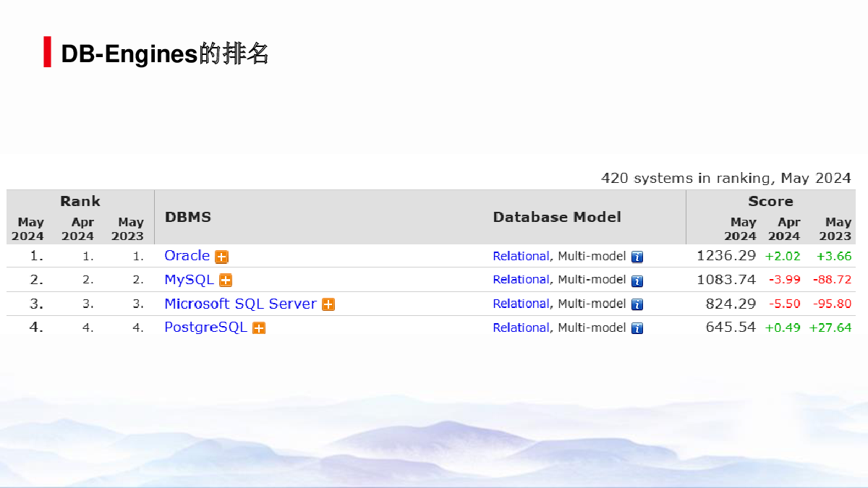Click the MySQL link in the table
Image resolution: width=868 pixels, height=488 pixels.
(189, 280)
